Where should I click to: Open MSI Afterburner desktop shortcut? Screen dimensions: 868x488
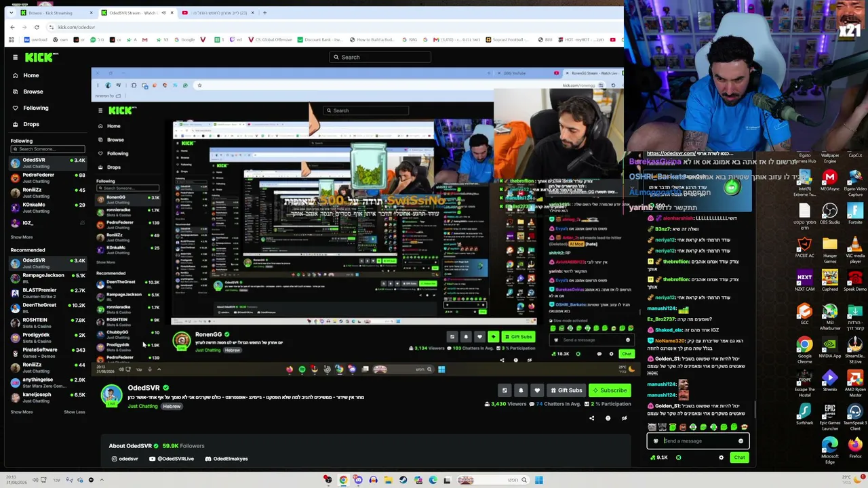tap(830, 317)
